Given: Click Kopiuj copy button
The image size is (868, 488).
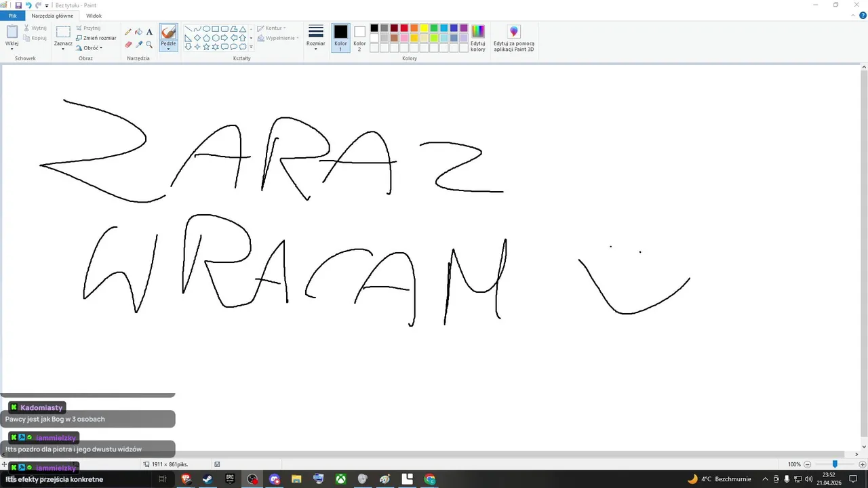Looking at the screenshot, I should [35, 38].
